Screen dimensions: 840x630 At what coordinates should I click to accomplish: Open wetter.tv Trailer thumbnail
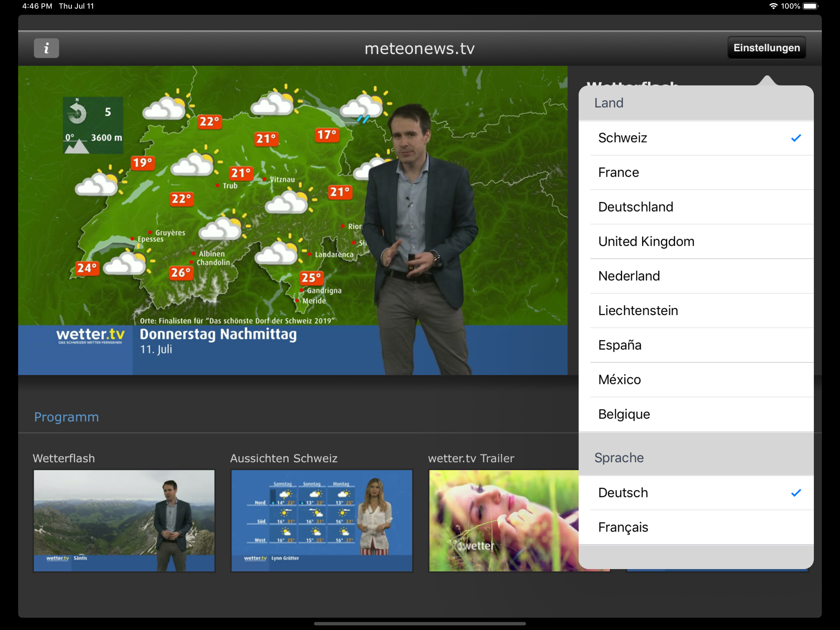504,520
